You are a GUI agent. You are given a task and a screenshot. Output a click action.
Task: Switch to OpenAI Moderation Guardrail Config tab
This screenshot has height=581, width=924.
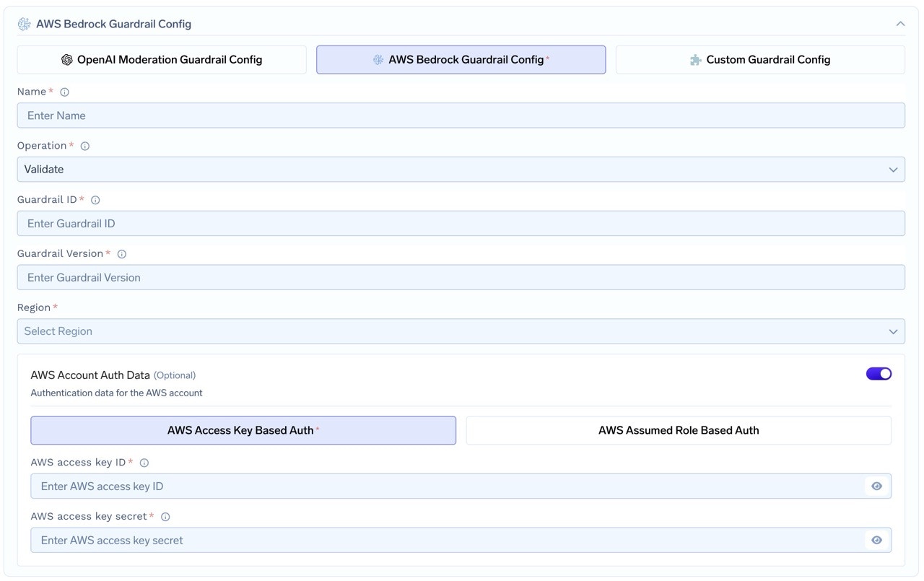point(162,60)
